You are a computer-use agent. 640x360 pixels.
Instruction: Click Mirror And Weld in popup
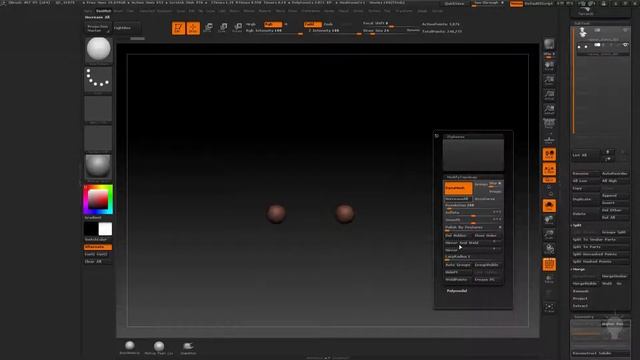[473, 243]
